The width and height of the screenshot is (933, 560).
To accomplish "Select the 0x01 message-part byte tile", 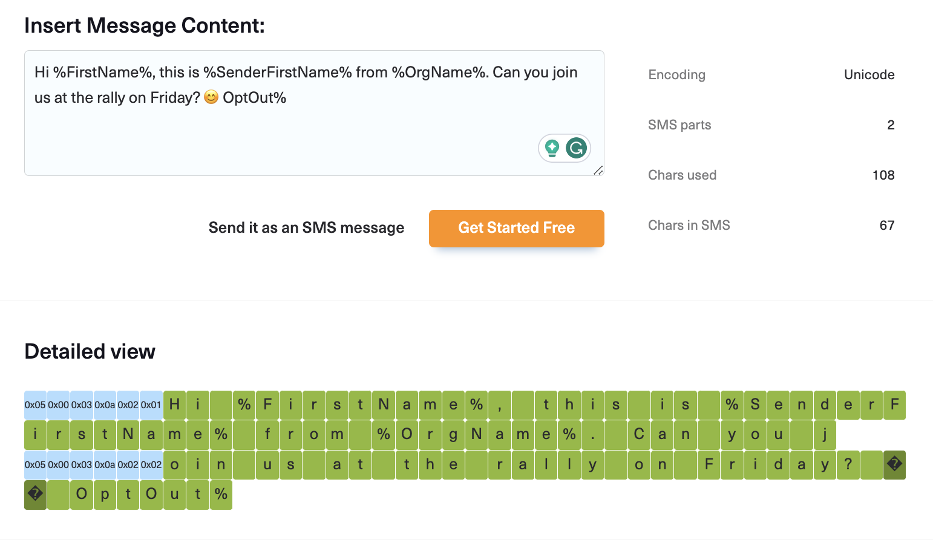I will (x=151, y=405).
